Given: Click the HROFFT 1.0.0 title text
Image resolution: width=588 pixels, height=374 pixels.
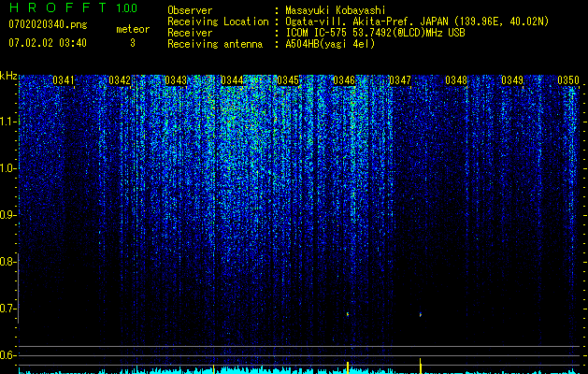Looking at the screenshot, I should click(73, 7).
